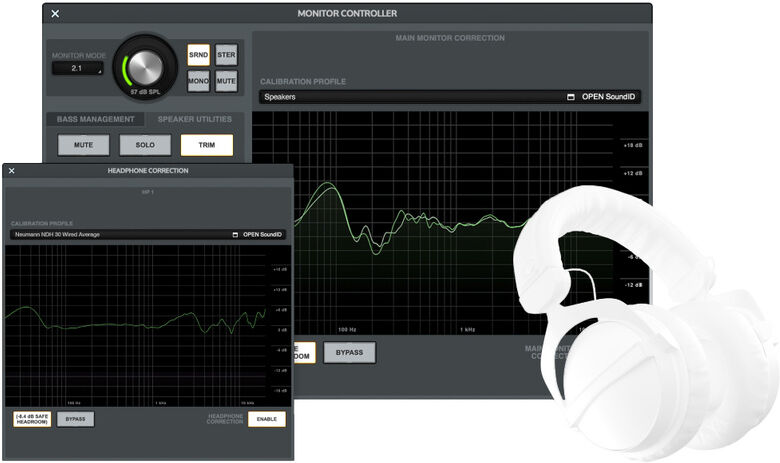Click the monitor volume knob
This screenshot has width=780, height=463.
(145, 67)
